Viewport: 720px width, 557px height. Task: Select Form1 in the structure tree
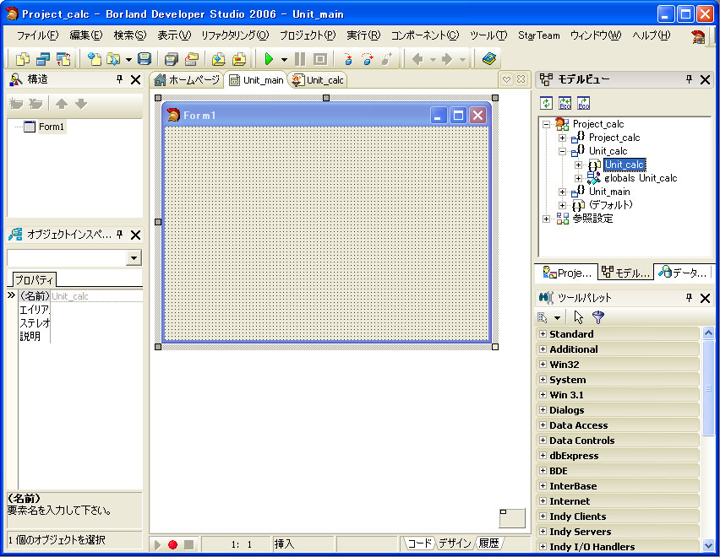[x=51, y=127]
